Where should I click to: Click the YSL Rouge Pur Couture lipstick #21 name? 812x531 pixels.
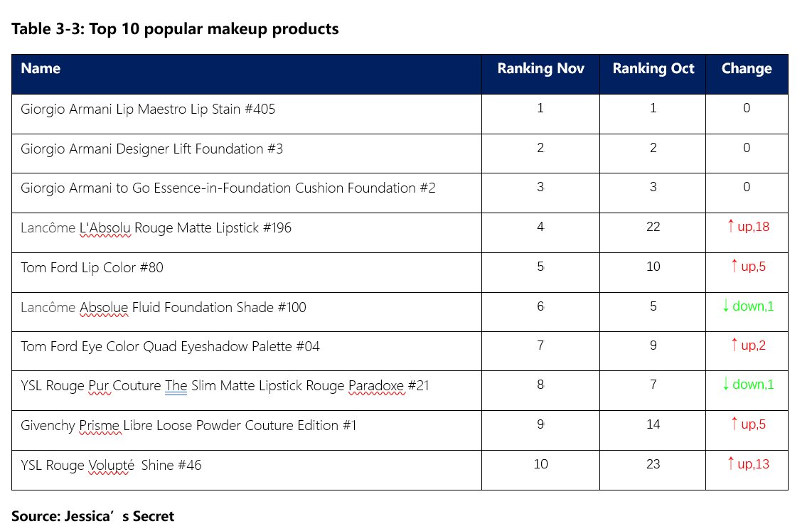coord(225,386)
